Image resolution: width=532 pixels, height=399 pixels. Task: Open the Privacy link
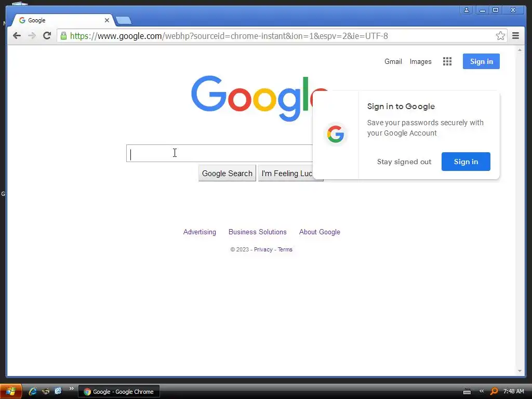[x=263, y=249]
